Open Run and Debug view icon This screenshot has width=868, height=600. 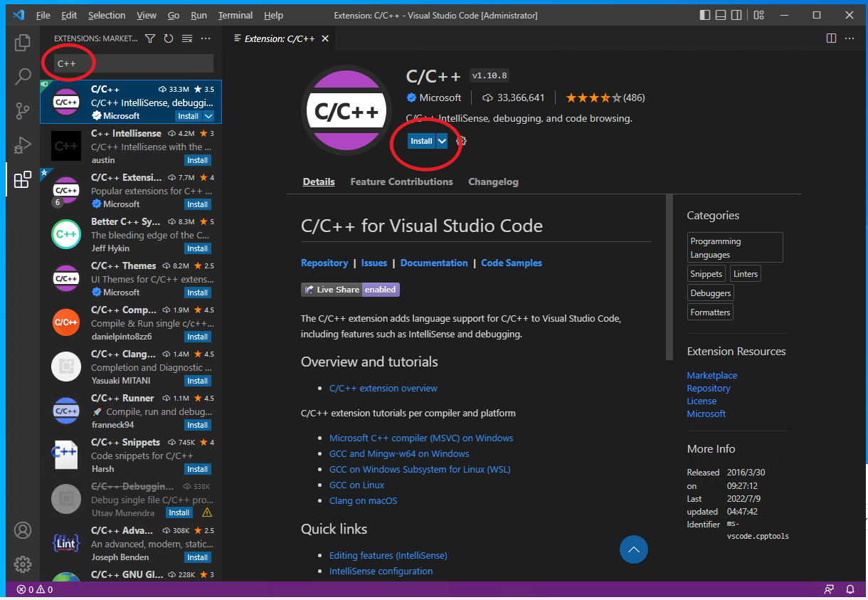click(x=23, y=145)
